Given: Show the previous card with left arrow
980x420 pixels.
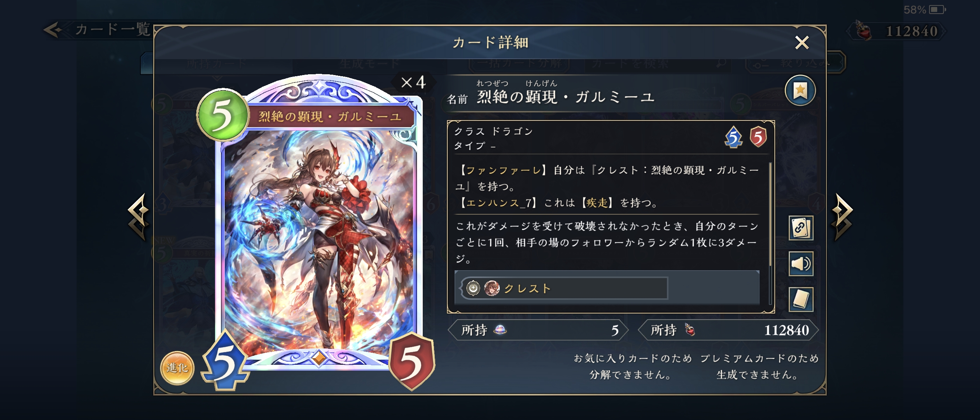Looking at the screenshot, I should pos(138,217).
